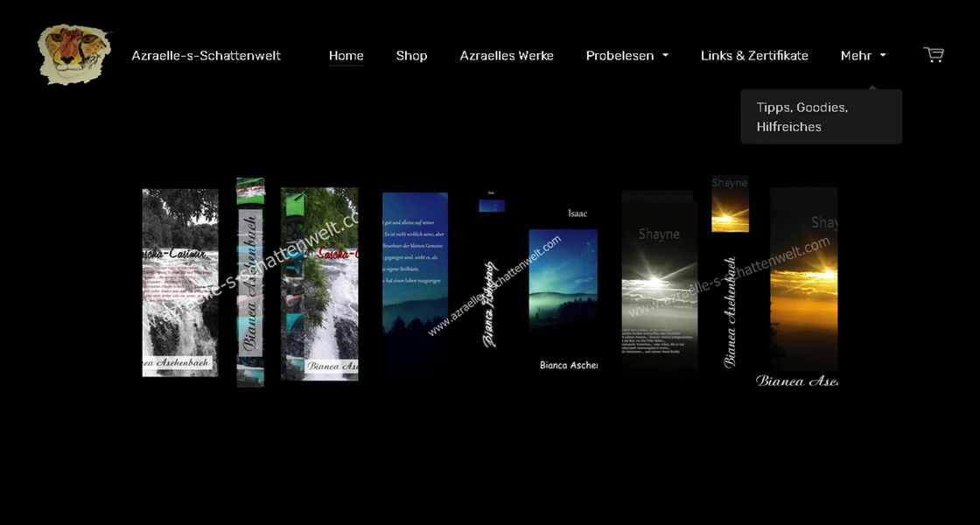Open the colored green waterfall bookmark image
980x525 pixels.
319,284
